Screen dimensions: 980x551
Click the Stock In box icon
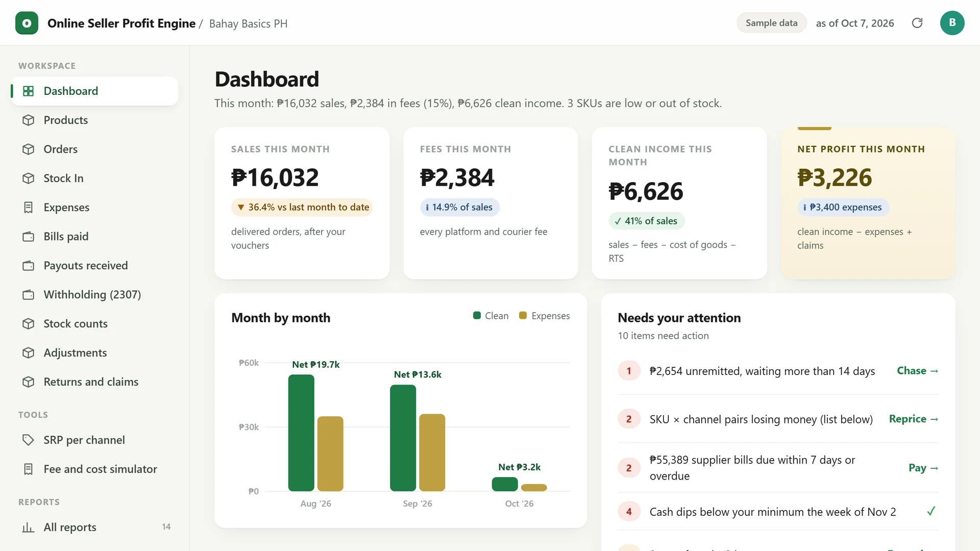pyautogui.click(x=29, y=178)
